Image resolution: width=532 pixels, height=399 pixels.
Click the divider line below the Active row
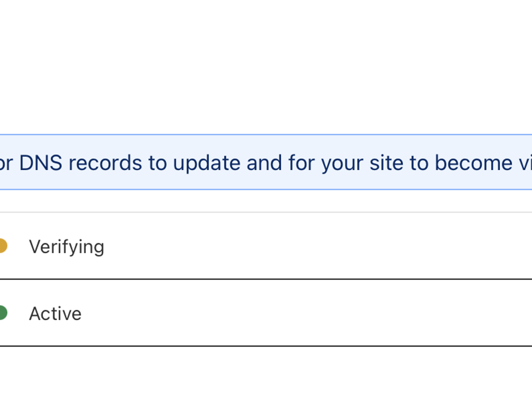(266, 346)
